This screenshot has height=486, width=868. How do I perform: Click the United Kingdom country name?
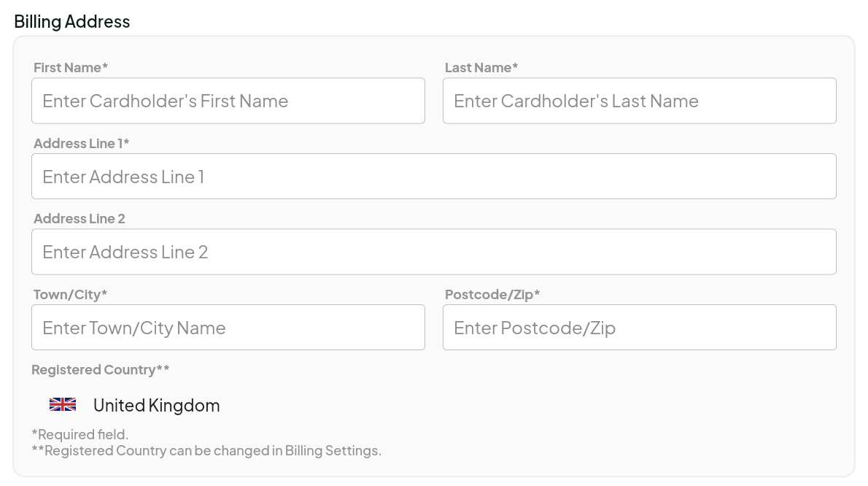tap(157, 405)
